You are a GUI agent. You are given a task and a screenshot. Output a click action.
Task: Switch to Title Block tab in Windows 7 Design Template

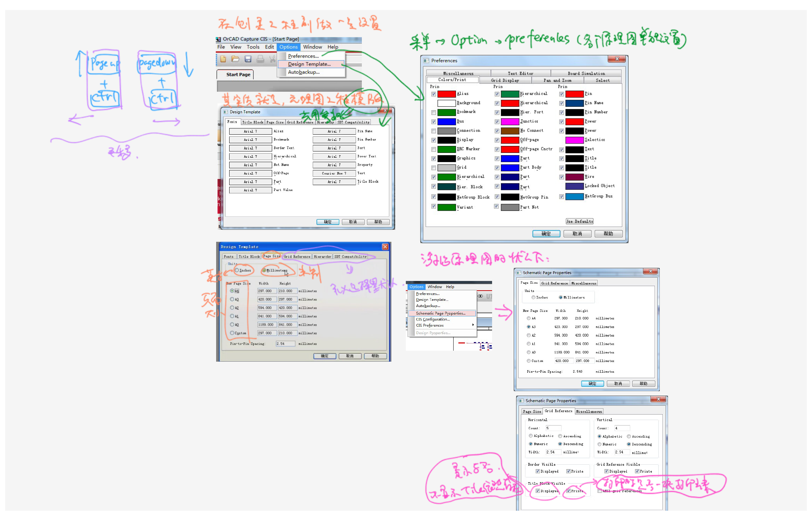point(253,122)
